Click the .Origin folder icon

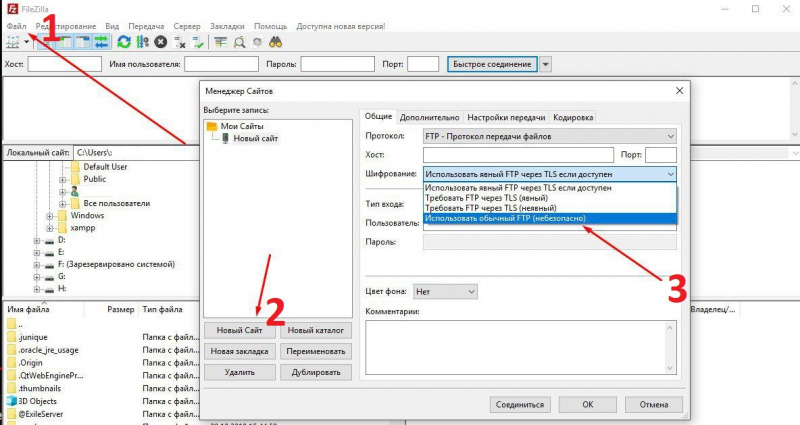click(x=12, y=363)
